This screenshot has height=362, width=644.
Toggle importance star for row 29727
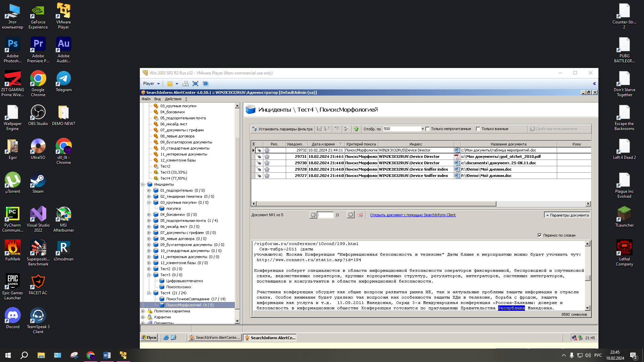pyautogui.click(x=267, y=176)
